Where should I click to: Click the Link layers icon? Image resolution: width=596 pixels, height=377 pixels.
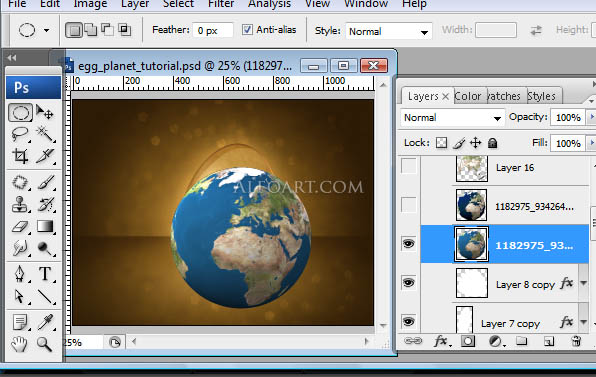[x=412, y=341]
